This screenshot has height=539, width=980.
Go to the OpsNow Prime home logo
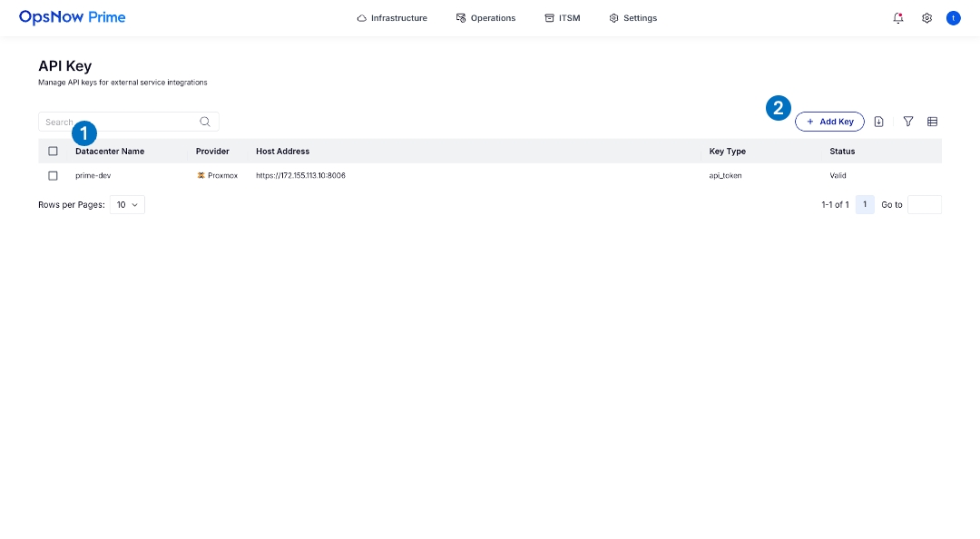(x=73, y=17)
